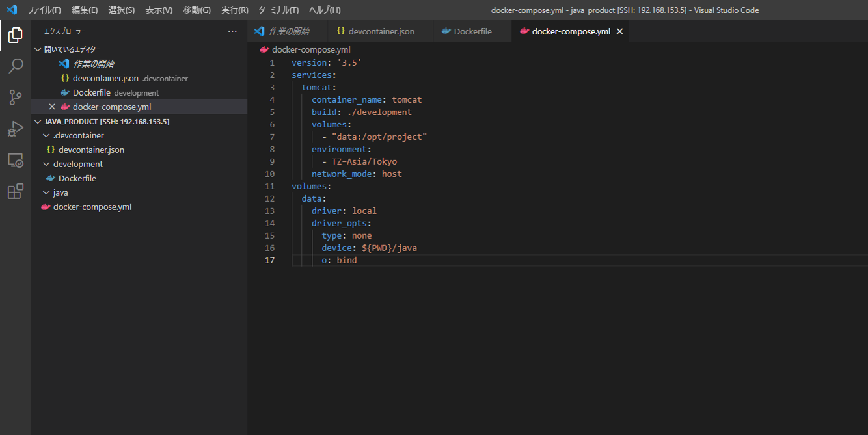This screenshot has width=868, height=435.
Task: Select docker-compose.yml in the file tree
Action: [x=91, y=206]
